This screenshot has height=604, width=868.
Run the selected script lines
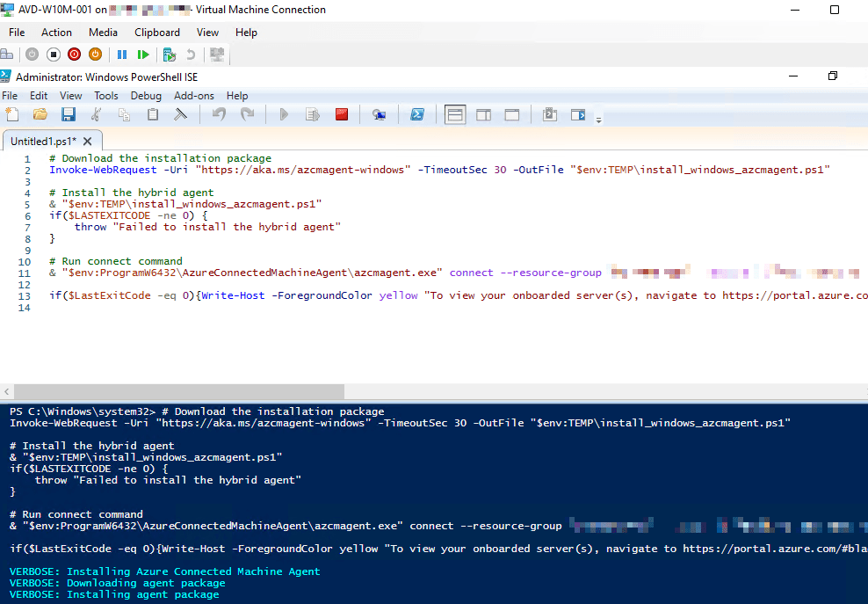(x=313, y=114)
